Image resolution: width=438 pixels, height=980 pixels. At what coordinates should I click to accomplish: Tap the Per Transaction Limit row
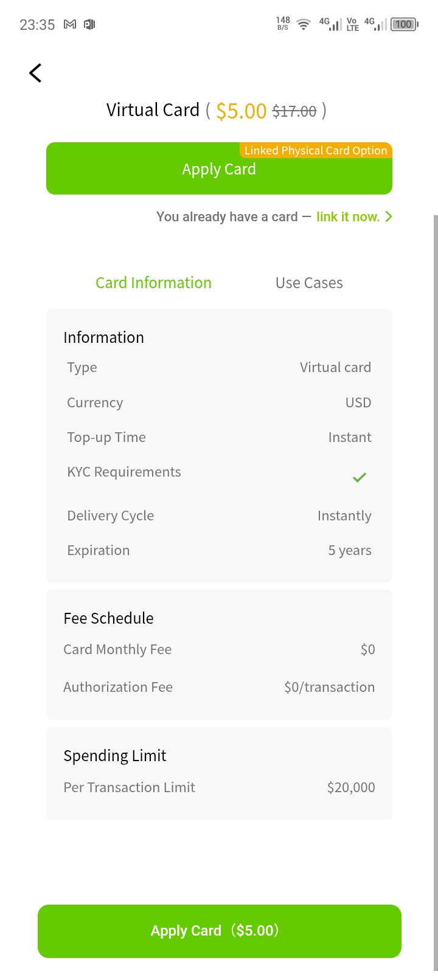tap(219, 787)
